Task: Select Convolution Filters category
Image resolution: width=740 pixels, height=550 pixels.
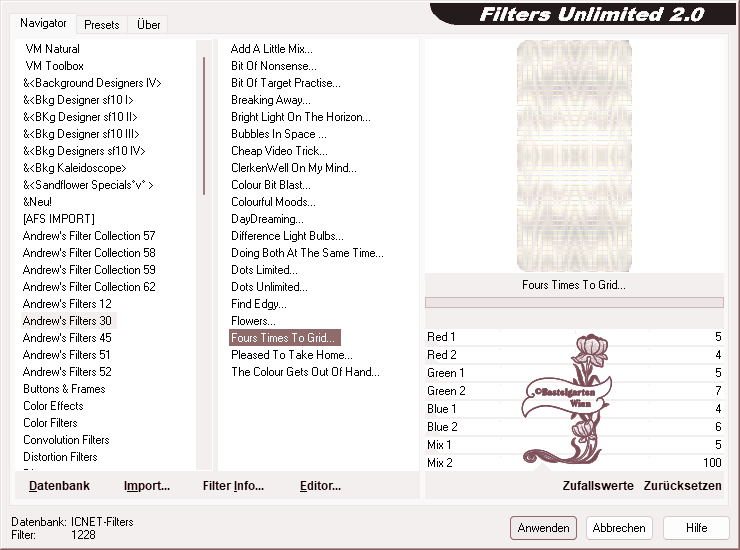Action: point(66,440)
